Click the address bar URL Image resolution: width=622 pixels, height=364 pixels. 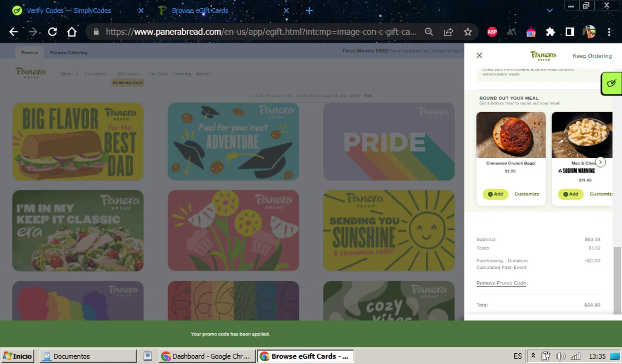pos(261,32)
